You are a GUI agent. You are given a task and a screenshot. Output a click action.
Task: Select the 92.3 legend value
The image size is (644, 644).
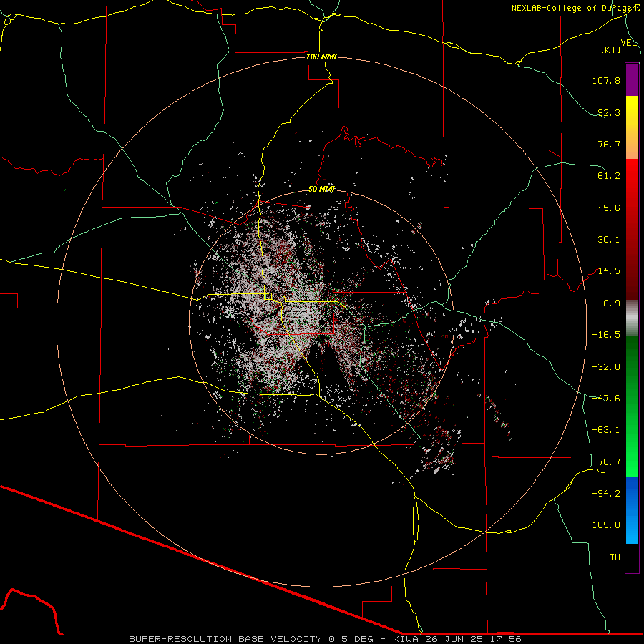coord(609,112)
